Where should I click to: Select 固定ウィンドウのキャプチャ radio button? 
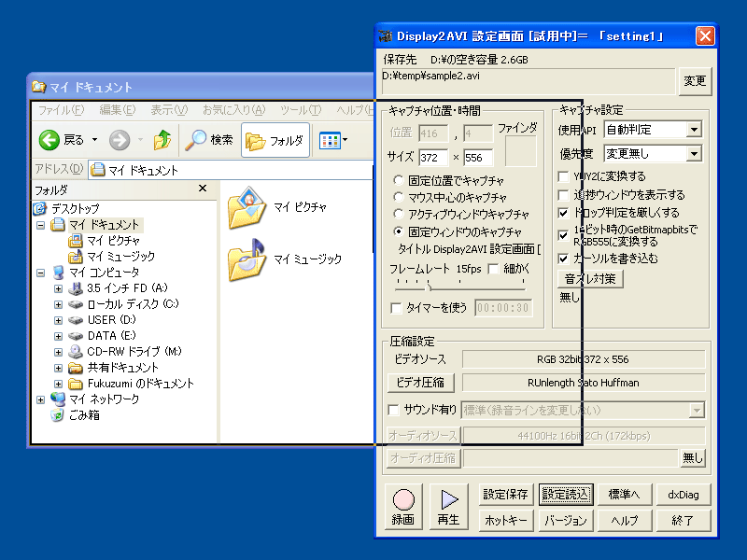[399, 231]
